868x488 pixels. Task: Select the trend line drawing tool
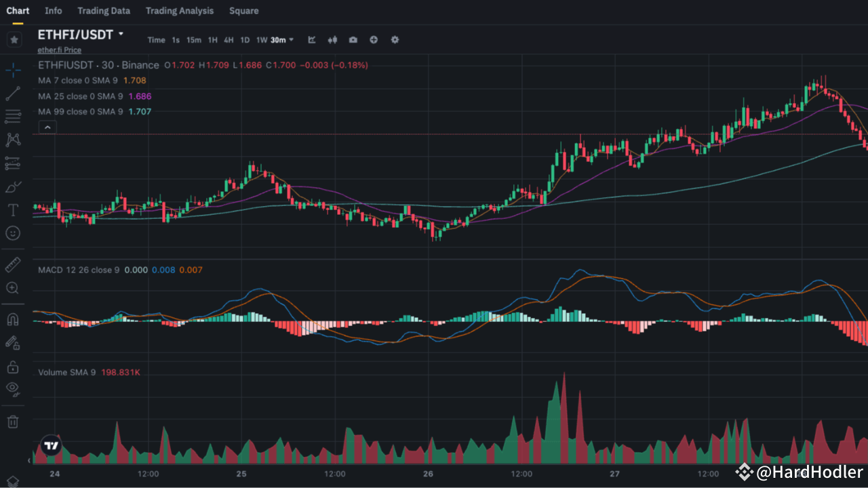point(13,93)
